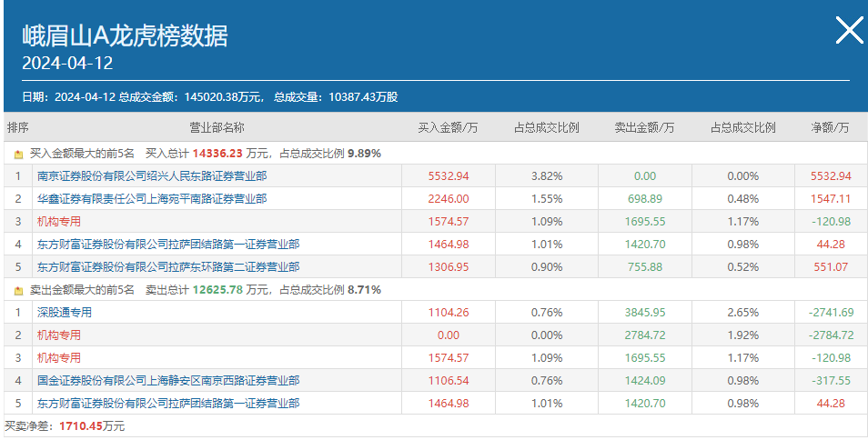Image resolution: width=868 pixels, height=440 pixels.
Task: Click the 1.55% cell
Action: click(547, 199)
